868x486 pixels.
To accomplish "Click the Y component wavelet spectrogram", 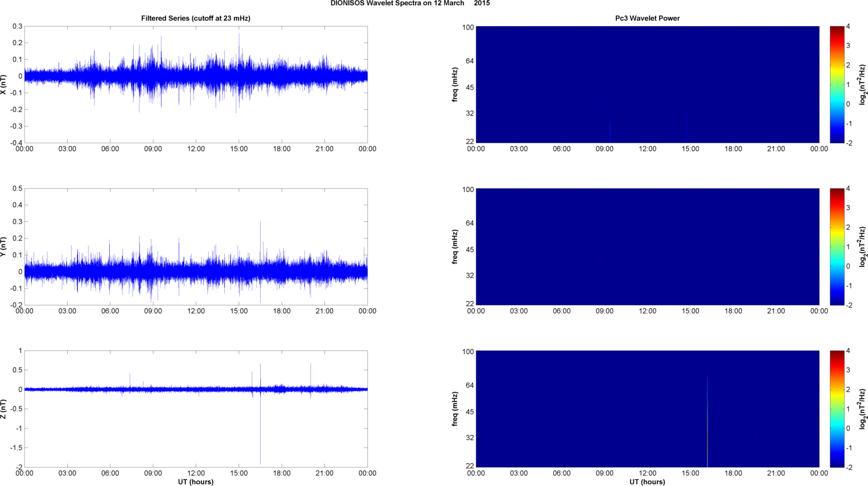I will [x=647, y=246].
